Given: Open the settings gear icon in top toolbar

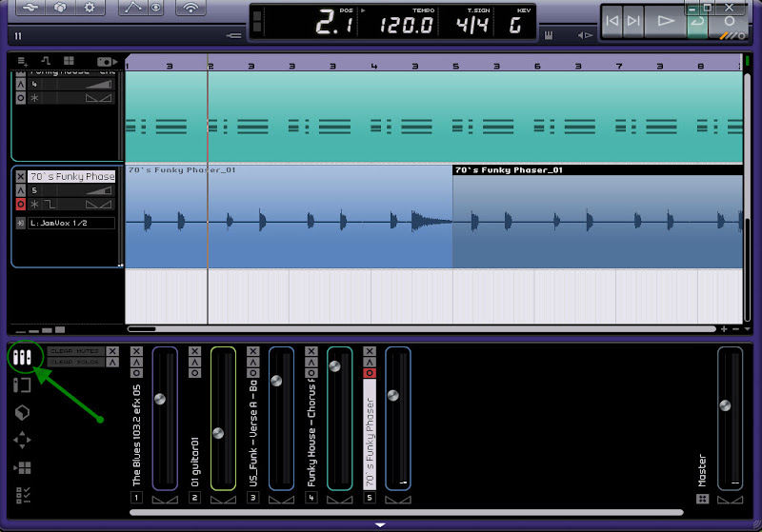Looking at the screenshot, I should coord(90,9).
